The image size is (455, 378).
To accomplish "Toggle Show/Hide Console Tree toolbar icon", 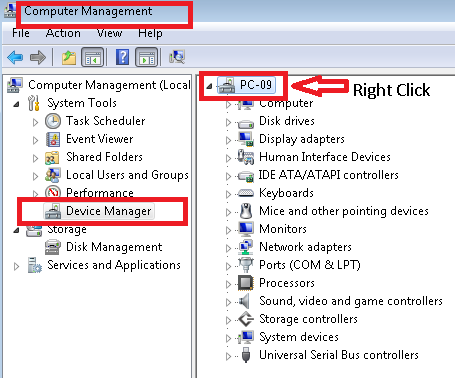I will (92, 57).
